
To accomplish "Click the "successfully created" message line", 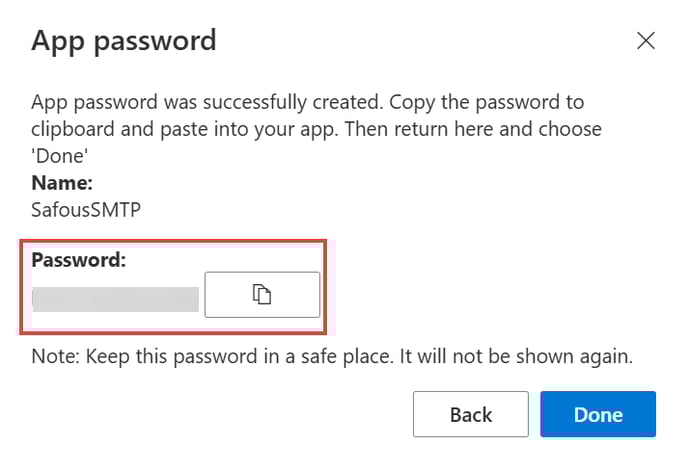I will pos(200,103).
